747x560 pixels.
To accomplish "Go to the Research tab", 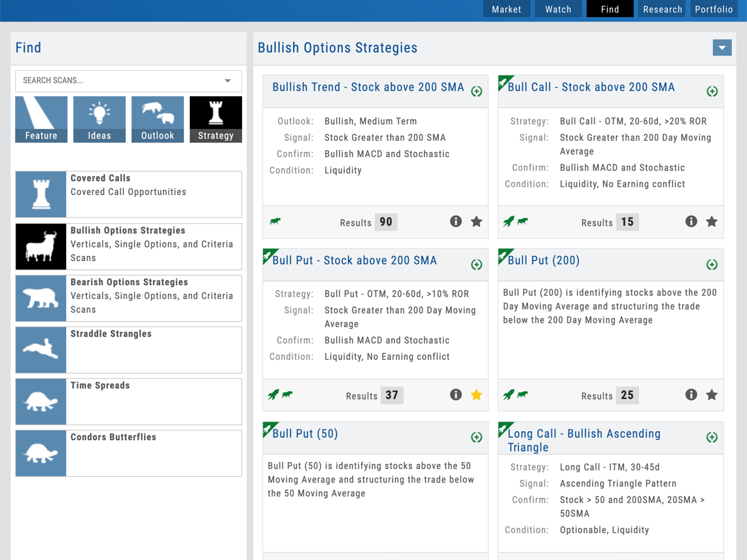I will point(662,9).
